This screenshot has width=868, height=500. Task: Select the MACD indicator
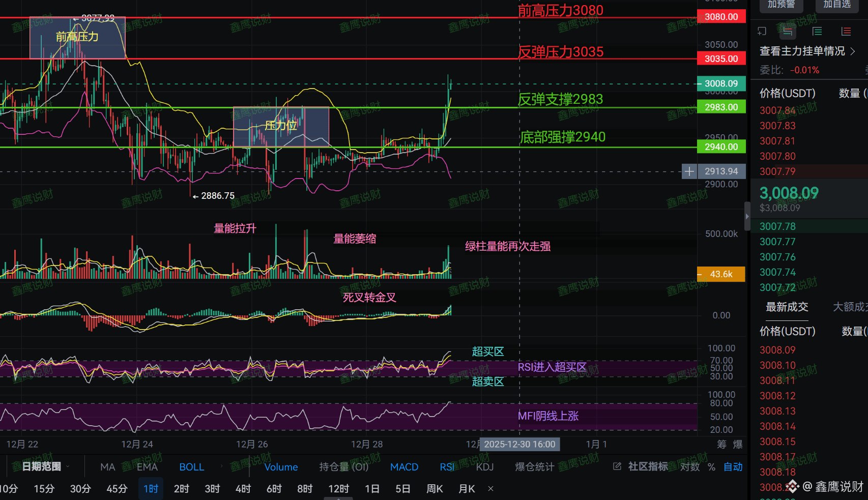[x=404, y=467]
